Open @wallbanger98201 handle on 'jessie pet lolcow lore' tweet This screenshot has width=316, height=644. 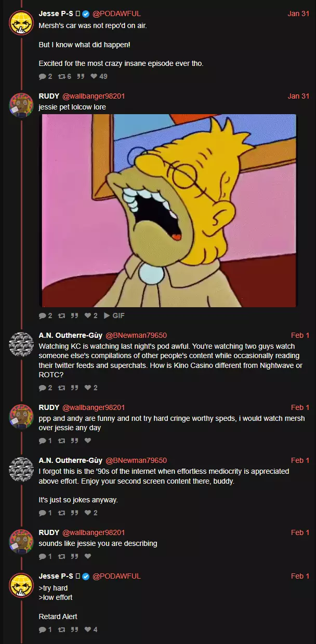94,96
